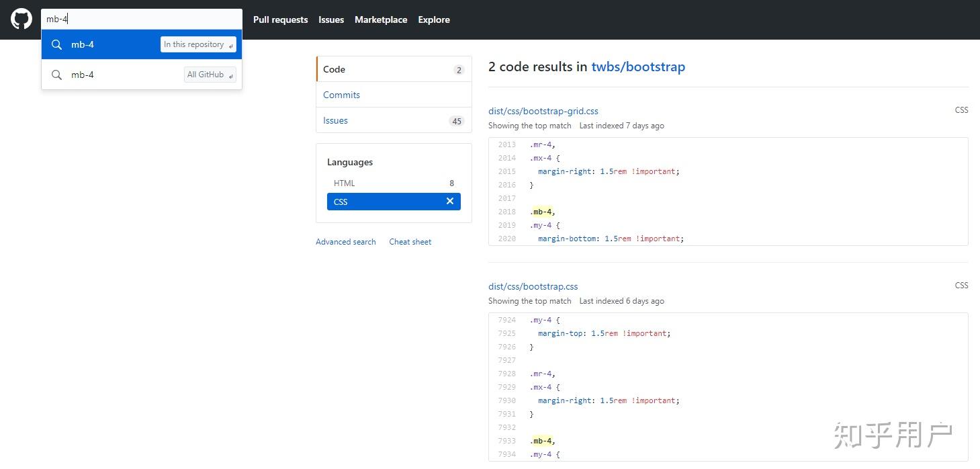The width and height of the screenshot is (980, 469).
Task: Switch to the Code results tab
Action: (x=394, y=69)
